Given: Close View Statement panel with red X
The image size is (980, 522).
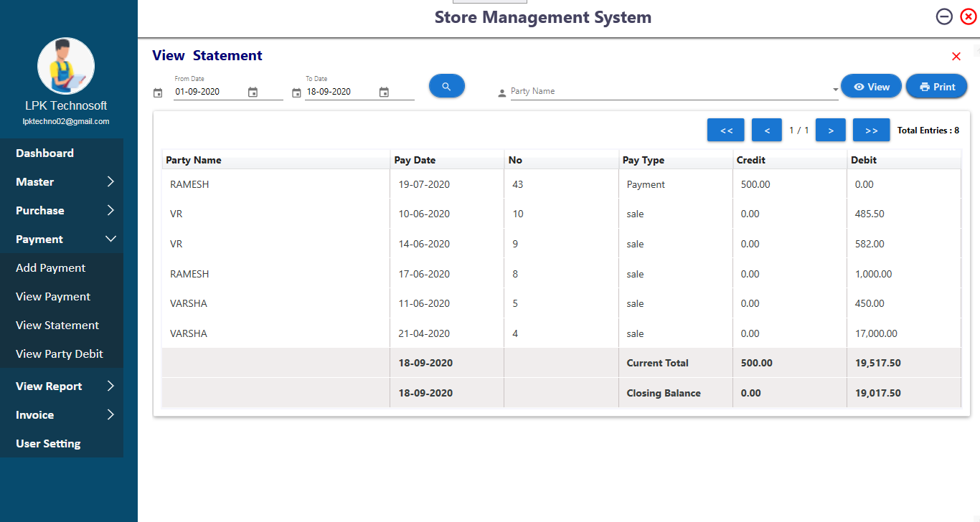Looking at the screenshot, I should (956, 57).
